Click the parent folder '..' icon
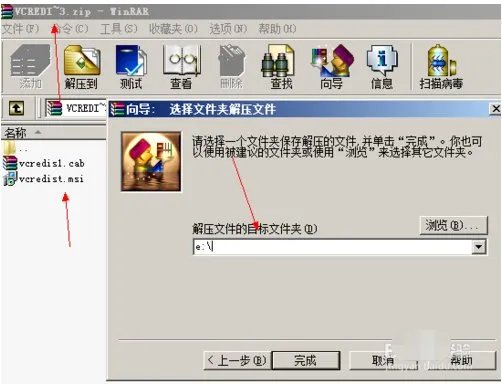 [9, 148]
